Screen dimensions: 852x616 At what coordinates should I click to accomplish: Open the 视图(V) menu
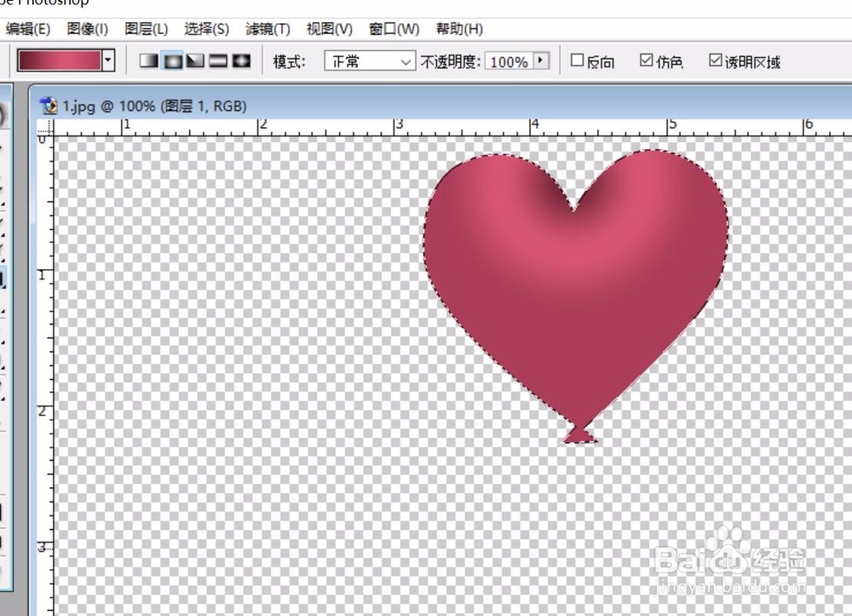(329, 29)
